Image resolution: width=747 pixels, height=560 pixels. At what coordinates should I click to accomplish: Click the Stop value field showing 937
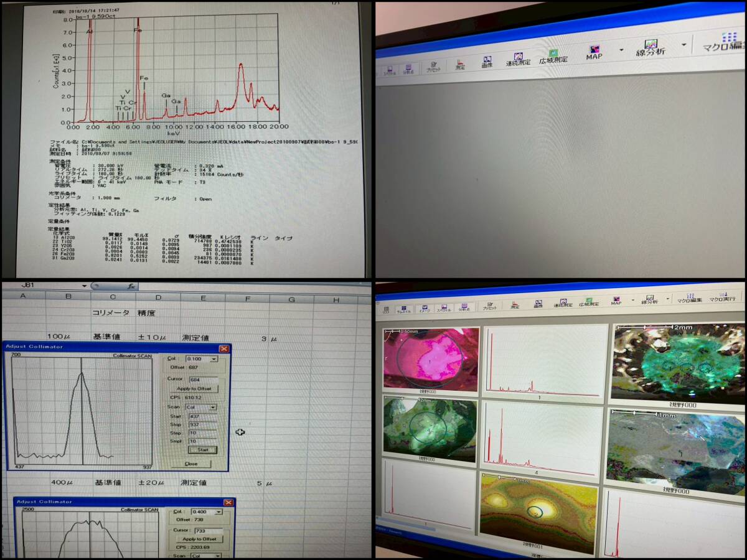coord(202,424)
